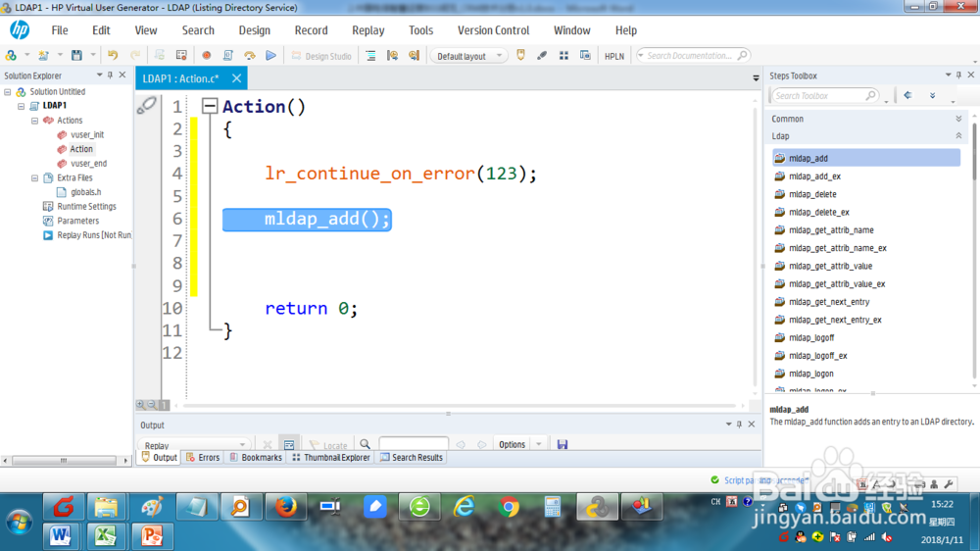Image resolution: width=980 pixels, height=551 pixels.
Task: Switch to the Errors tab
Action: coord(203,458)
